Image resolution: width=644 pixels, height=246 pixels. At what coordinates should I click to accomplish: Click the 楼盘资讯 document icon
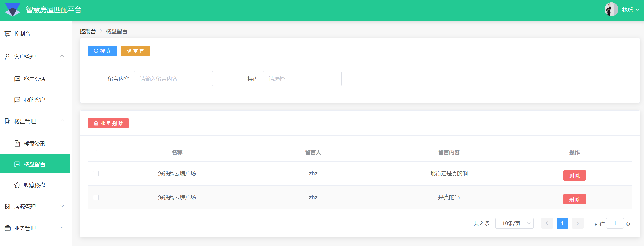point(17,143)
